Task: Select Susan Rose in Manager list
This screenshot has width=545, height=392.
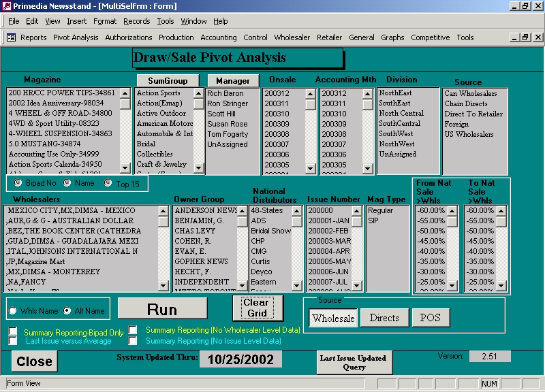Action: coord(228,124)
